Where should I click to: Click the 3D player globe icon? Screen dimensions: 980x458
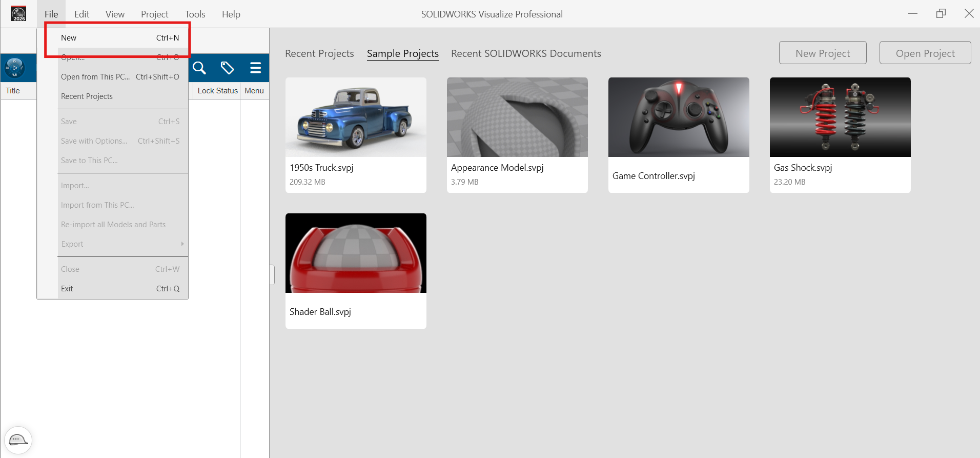pyautogui.click(x=14, y=68)
